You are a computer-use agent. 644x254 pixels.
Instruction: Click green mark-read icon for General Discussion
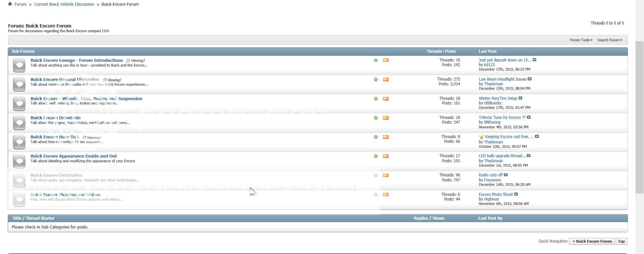point(376,79)
